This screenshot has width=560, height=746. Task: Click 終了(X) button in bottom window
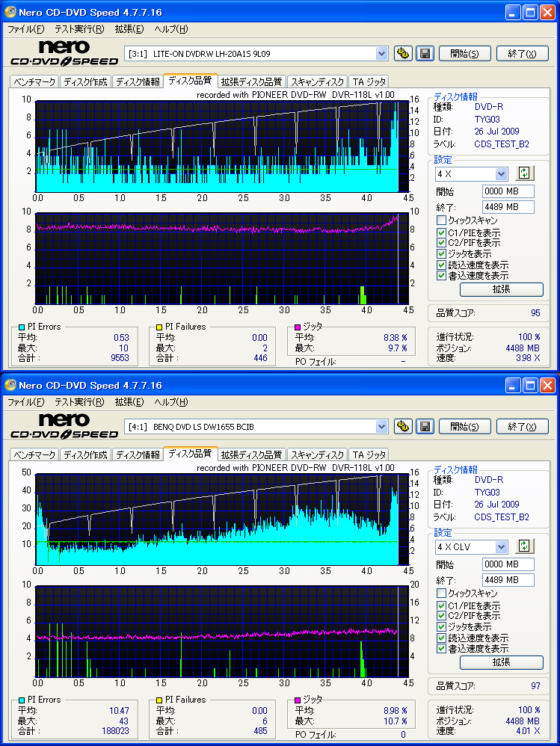point(523,426)
